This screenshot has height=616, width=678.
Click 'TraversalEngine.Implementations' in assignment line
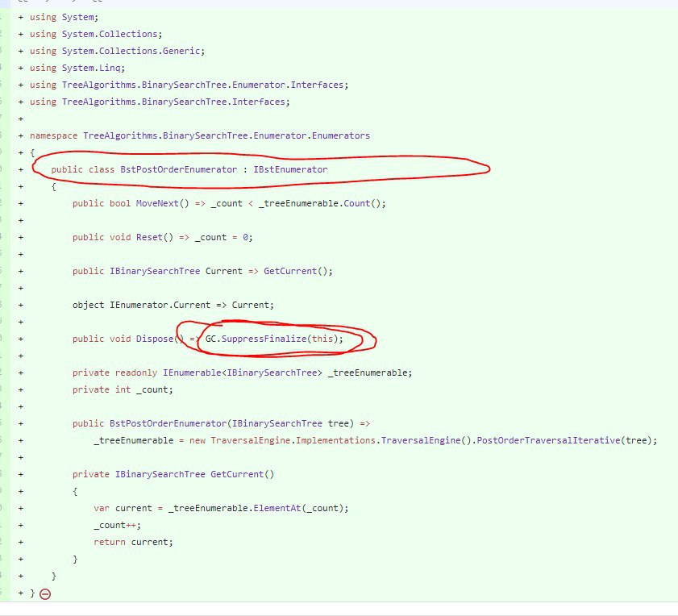[x=293, y=441]
